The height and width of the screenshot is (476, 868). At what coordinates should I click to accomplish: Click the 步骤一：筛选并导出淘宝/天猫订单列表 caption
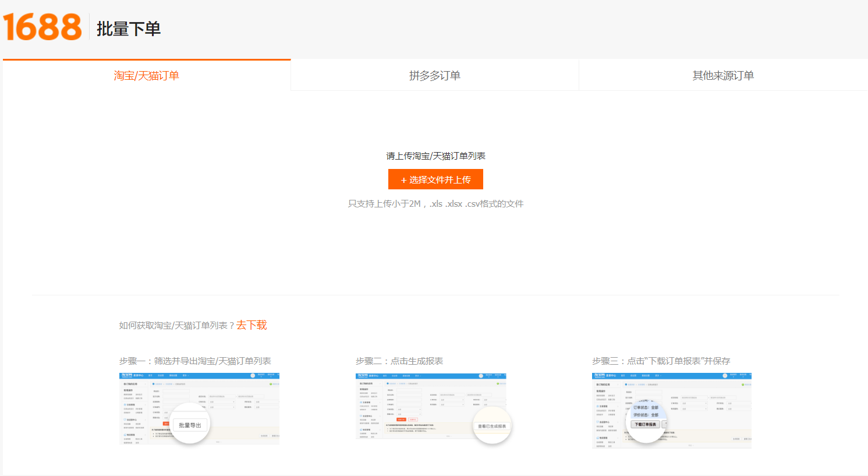tap(195, 361)
